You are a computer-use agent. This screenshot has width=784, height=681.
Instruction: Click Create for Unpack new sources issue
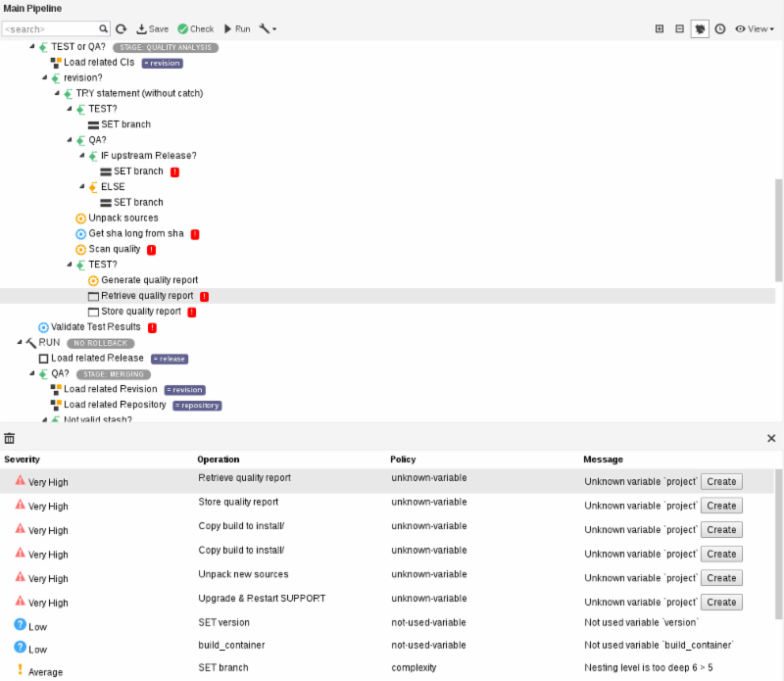click(x=721, y=578)
